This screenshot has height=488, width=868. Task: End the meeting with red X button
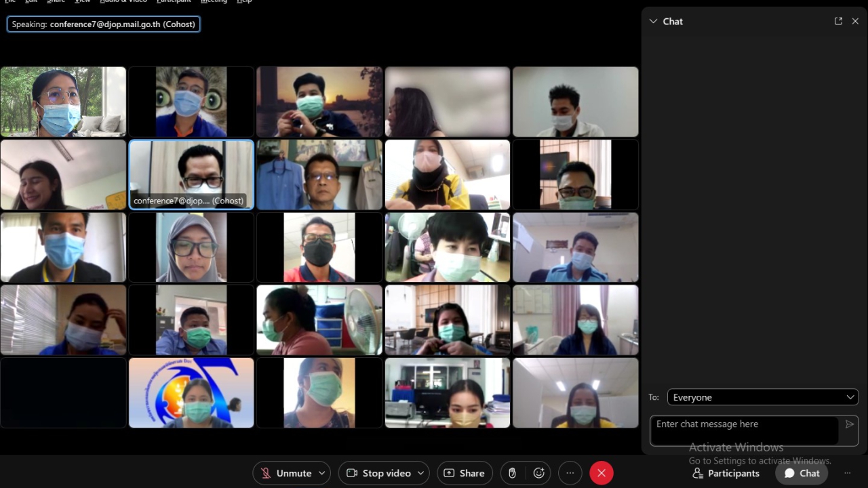[x=601, y=473]
